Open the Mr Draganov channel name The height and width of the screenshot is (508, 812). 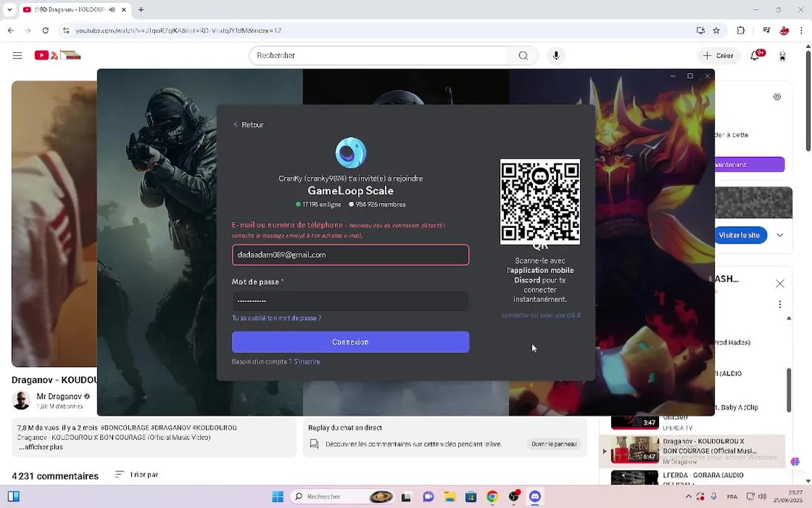click(x=59, y=397)
